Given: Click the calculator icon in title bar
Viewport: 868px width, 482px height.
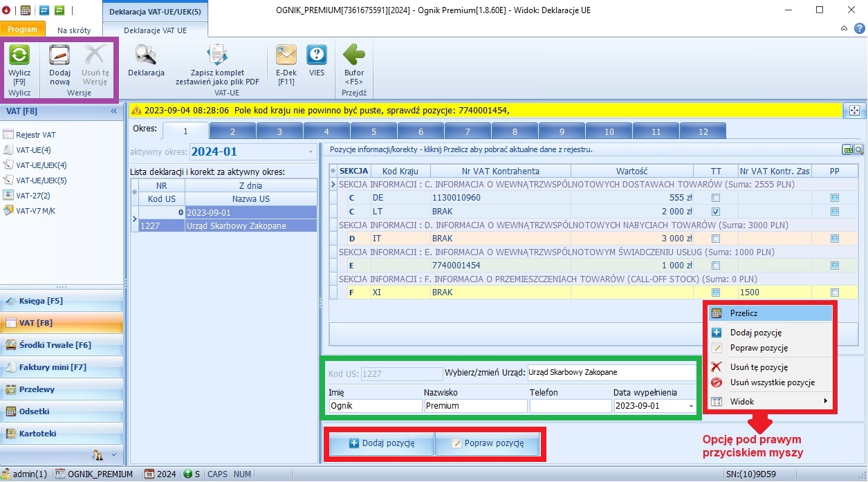Looking at the screenshot, I should [x=25, y=10].
